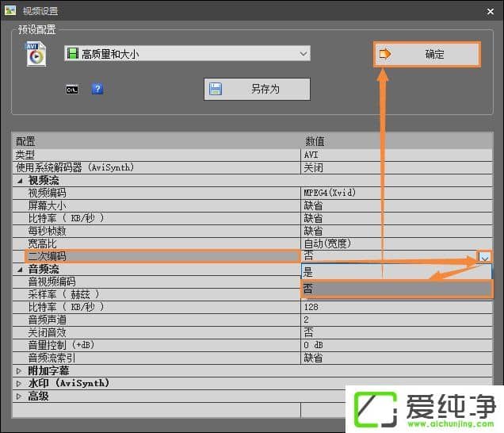Select the 使用系统解码器 (AviSynth) row
This screenshot has width=504, height=433.
pyautogui.click(x=158, y=167)
